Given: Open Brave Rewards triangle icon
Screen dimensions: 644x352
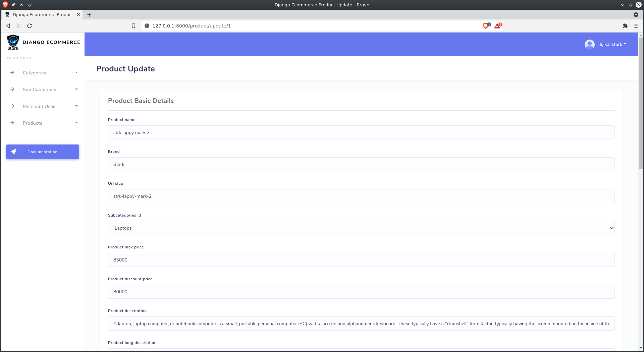Looking at the screenshot, I should point(497,25).
